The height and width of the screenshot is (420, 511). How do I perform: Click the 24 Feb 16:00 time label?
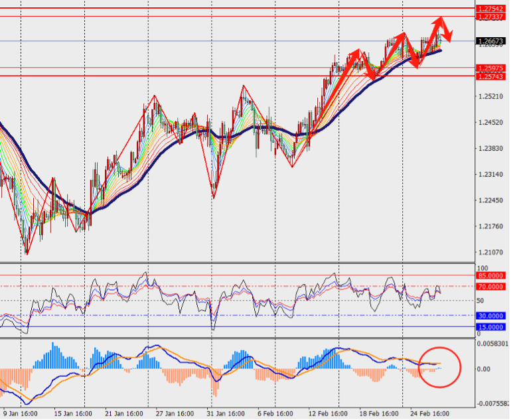429,414
